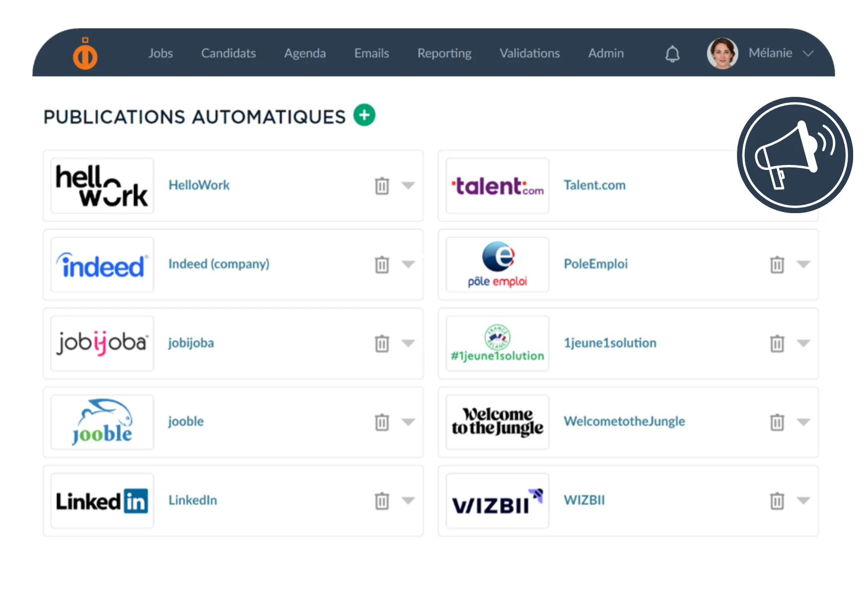Expand the jooble row arrow
The height and width of the screenshot is (616, 868).
tap(408, 422)
